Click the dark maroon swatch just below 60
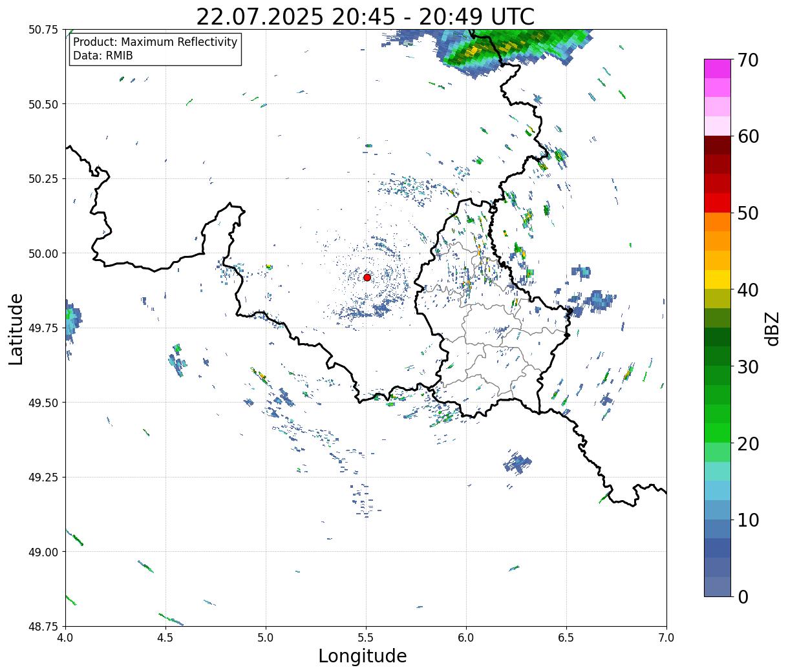This screenshot has width=788, height=672. click(718, 145)
